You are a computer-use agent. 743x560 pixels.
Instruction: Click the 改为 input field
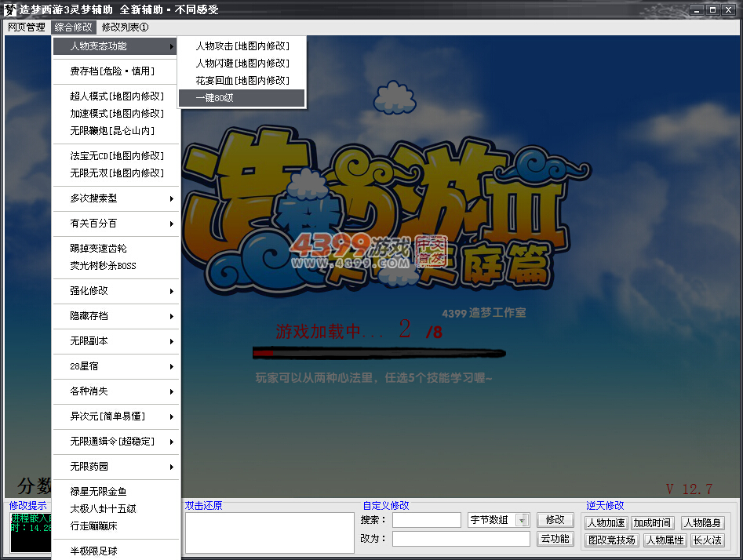click(461, 539)
